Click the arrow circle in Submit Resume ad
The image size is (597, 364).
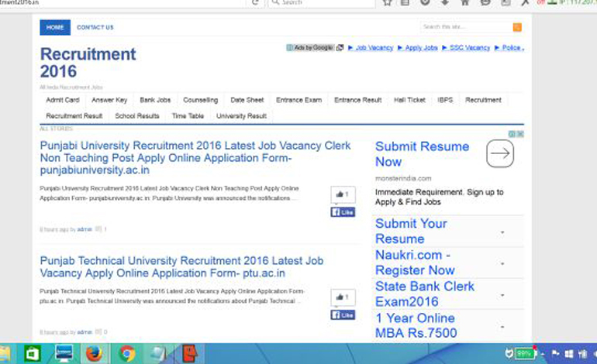pyautogui.click(x=500, y=153)
